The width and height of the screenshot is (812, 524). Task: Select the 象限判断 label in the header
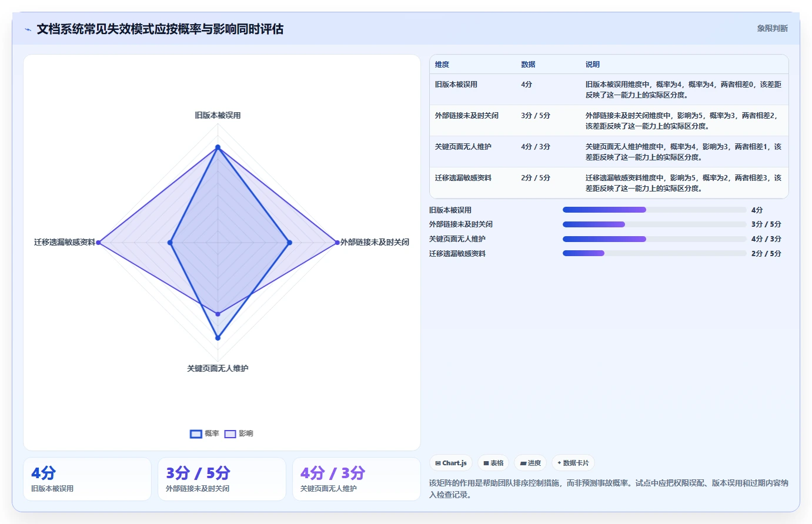(772, 28)
